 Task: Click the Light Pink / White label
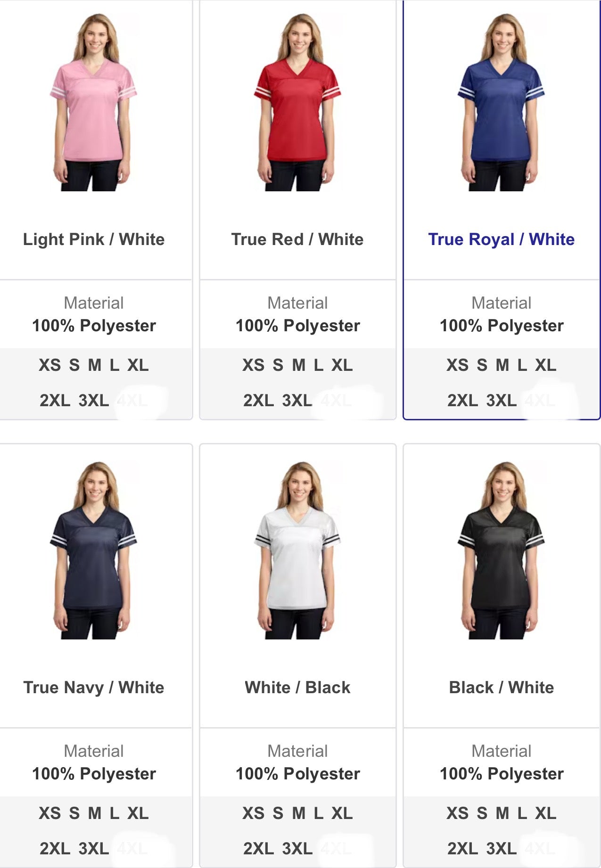pyautogui.click(x=94, y=239)
